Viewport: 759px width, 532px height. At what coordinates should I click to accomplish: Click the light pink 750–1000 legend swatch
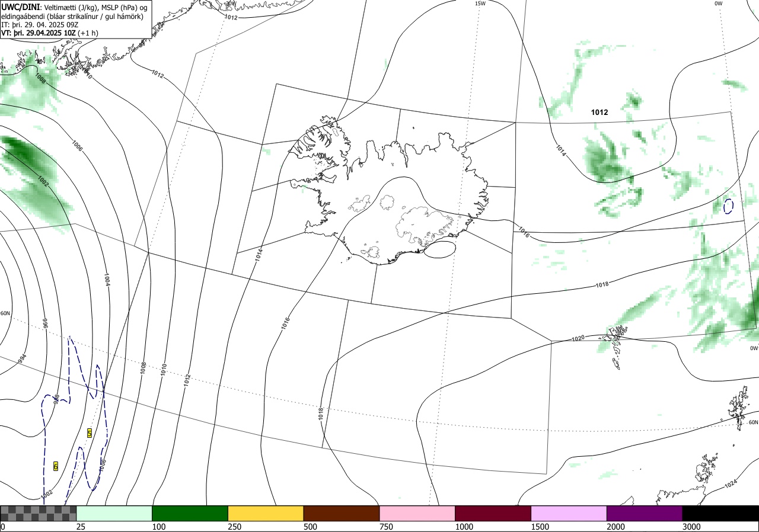pyautogui.click(x=417, y=513)
